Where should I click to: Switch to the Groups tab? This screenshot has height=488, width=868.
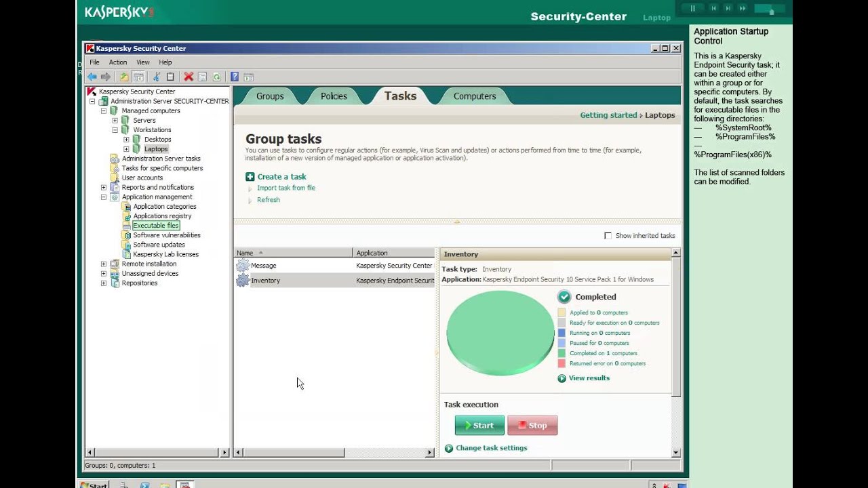(270, 96)
